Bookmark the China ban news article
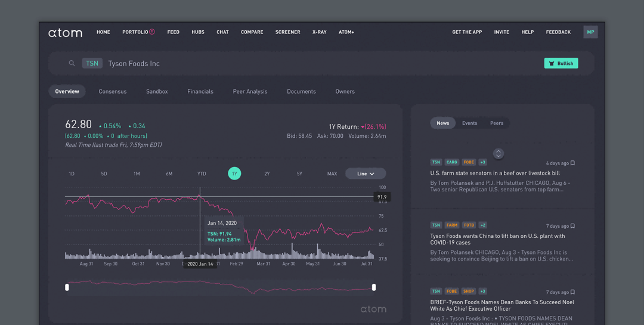The width and height of the screenshot is (644, 325). click(572, 226)
